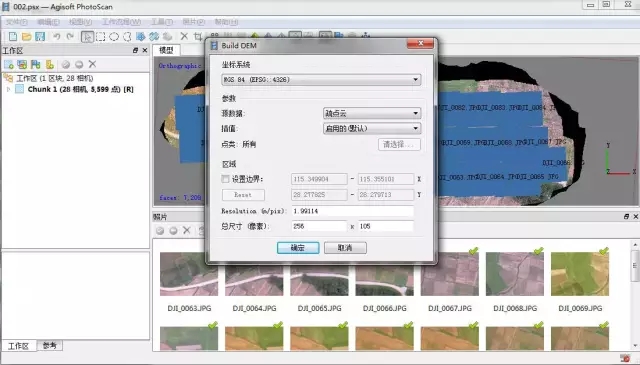640x365 pixels.
Task: Float the photos pane with its undock icon
Action: click(x=627, y=216)
